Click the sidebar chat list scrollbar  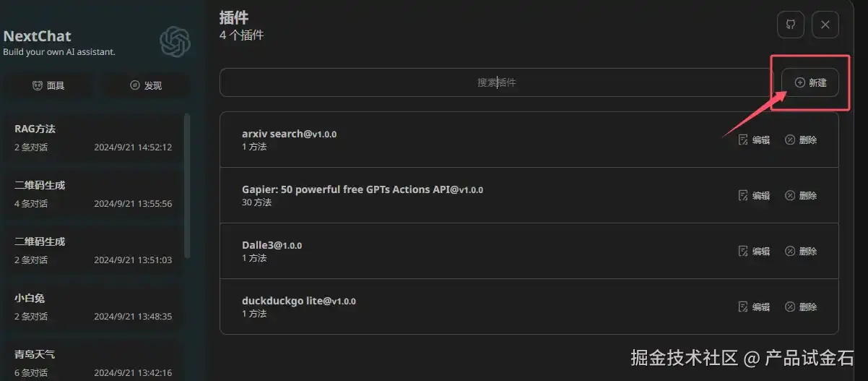coord(188,186)
